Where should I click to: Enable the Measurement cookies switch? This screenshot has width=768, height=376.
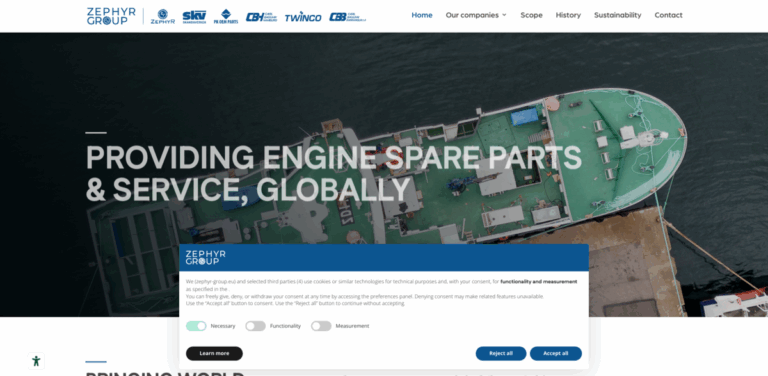321,326
